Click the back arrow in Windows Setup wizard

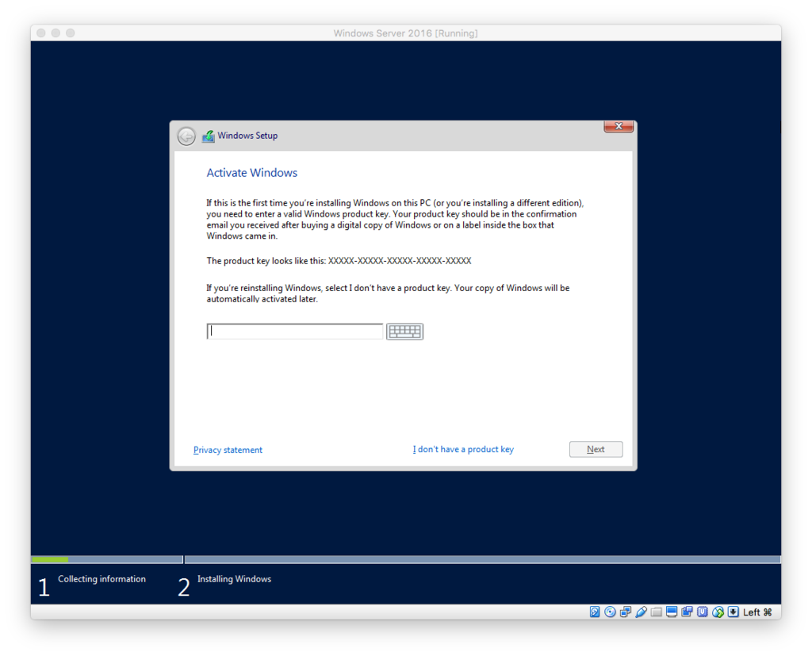click(x=186, y=136)
